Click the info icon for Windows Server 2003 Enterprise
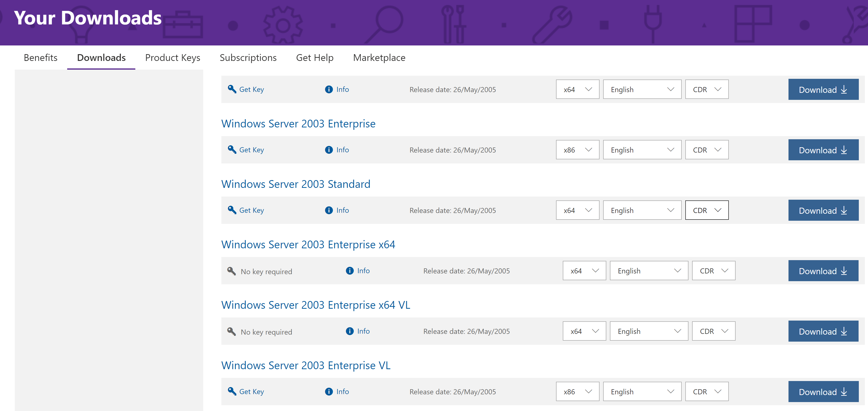868x411 pixels. tap(329, 150)
